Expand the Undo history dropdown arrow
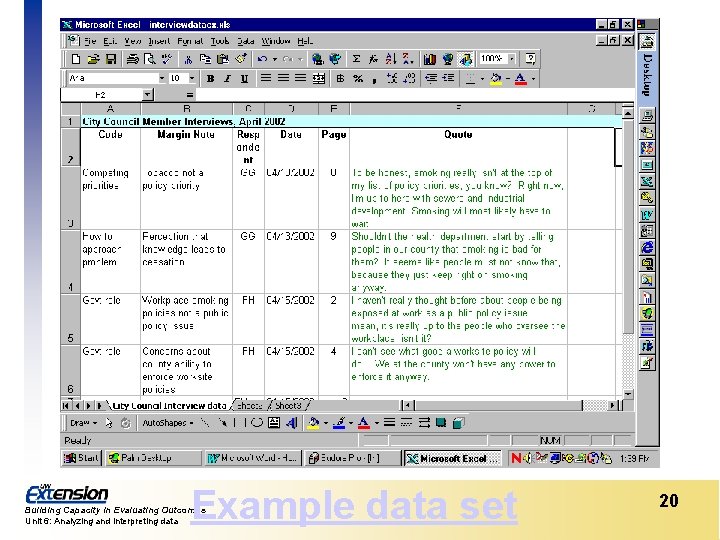The width and height of the screenshot is (720, 540). (275, 59)
